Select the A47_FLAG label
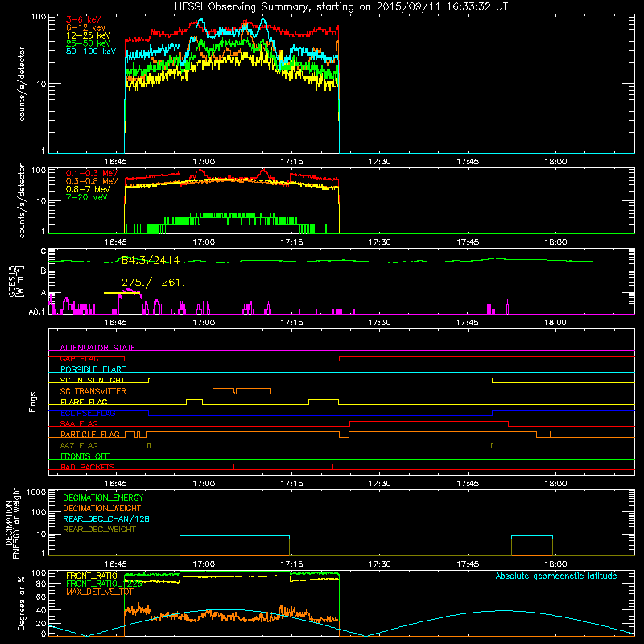The image size is (644, 644). (79, 445)
